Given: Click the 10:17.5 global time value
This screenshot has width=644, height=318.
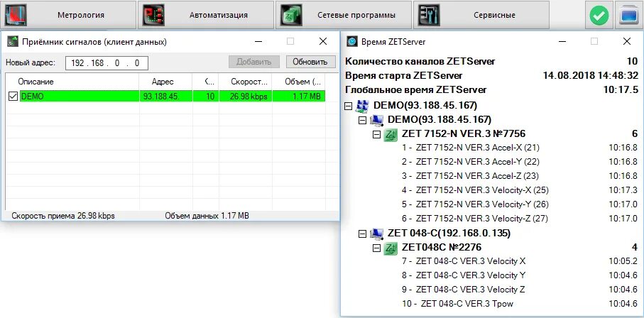Looking at the screenshot, I should 620,90.
